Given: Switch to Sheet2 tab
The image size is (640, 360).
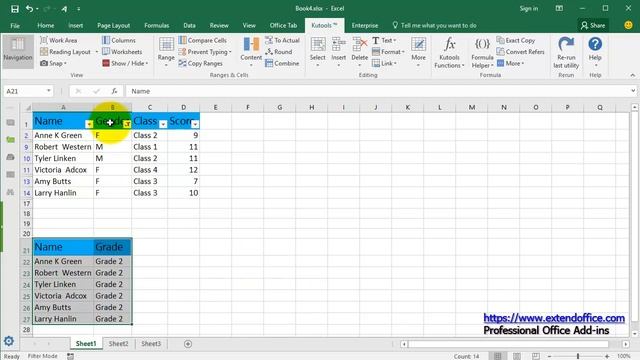Looking at the screenshot, I should 118,344.
